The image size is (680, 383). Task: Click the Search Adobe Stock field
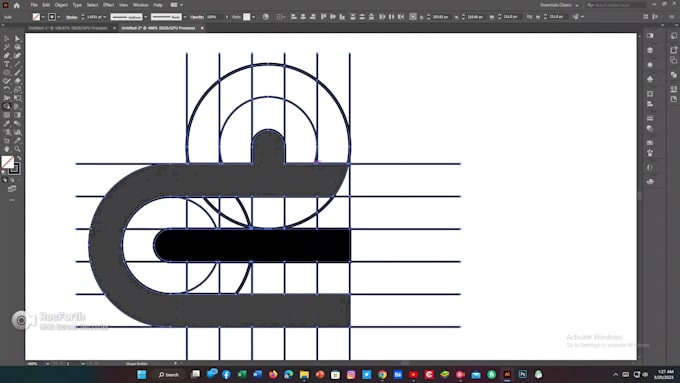(x=616, y=5)
